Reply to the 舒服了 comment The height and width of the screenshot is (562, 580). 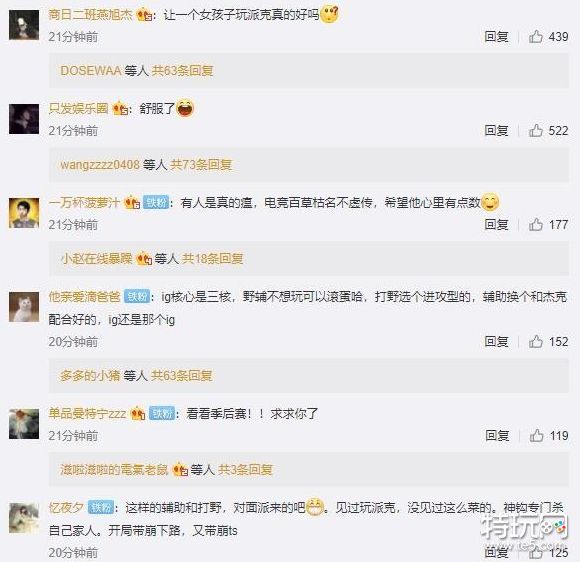[496, 131]
